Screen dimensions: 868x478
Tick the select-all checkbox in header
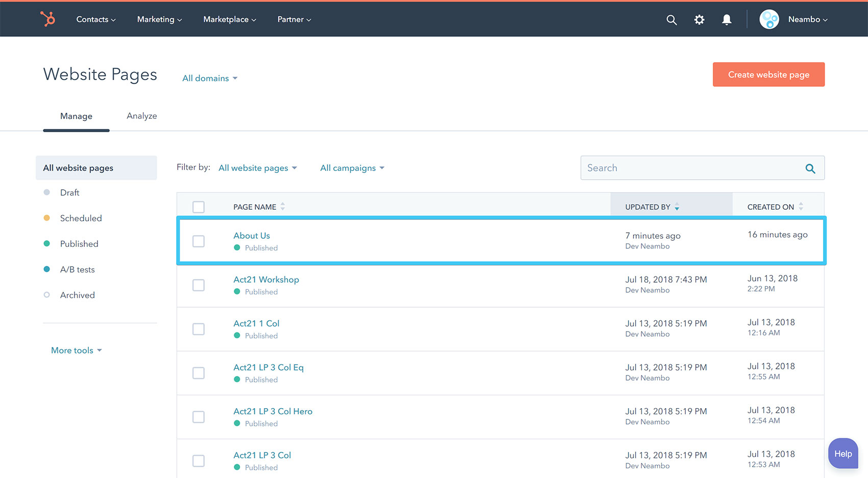point(199,207)
